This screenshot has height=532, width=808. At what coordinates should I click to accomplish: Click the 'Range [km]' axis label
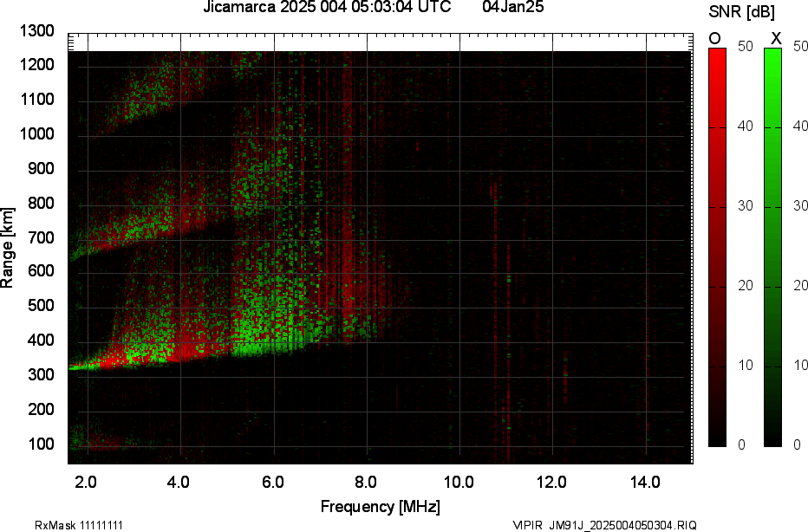(7, 248)
